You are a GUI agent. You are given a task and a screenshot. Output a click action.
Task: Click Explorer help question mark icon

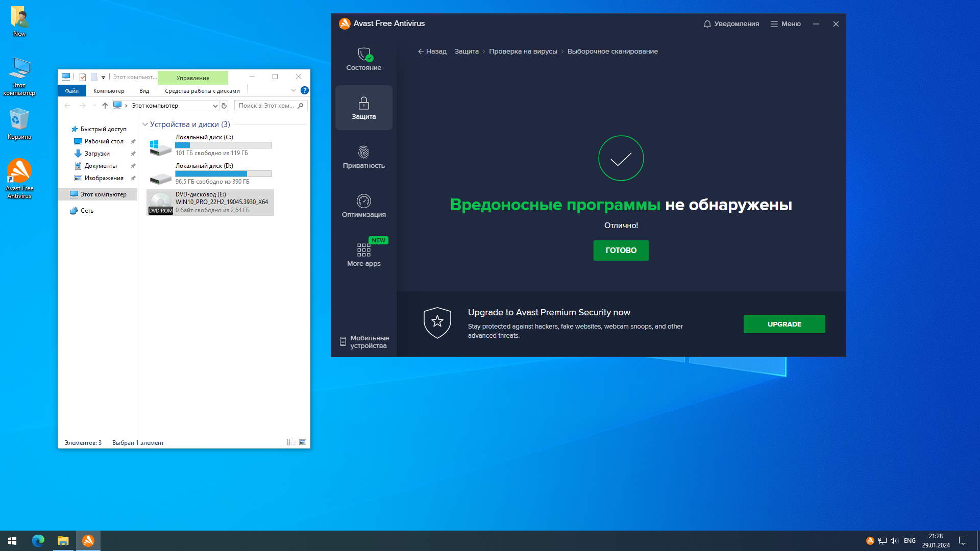tap(305, 90)
